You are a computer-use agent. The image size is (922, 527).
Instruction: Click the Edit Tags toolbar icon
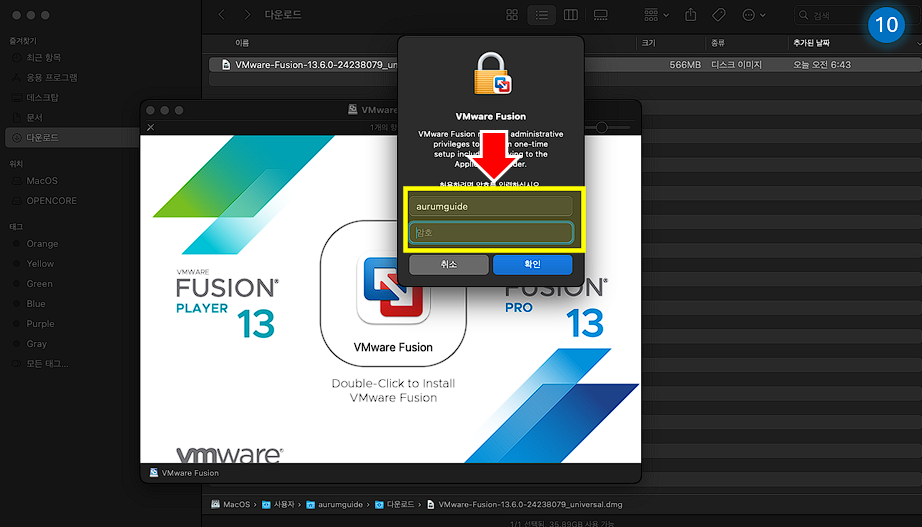719,15
